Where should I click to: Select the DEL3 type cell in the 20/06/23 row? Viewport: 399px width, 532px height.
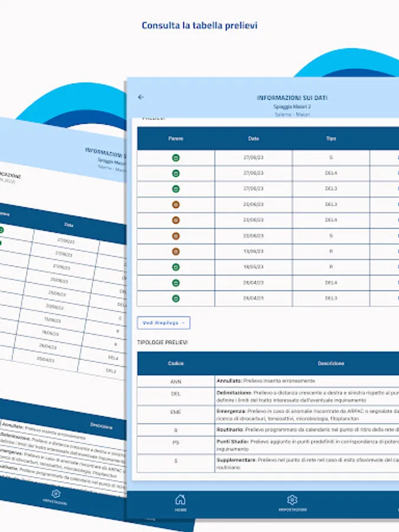331,205
